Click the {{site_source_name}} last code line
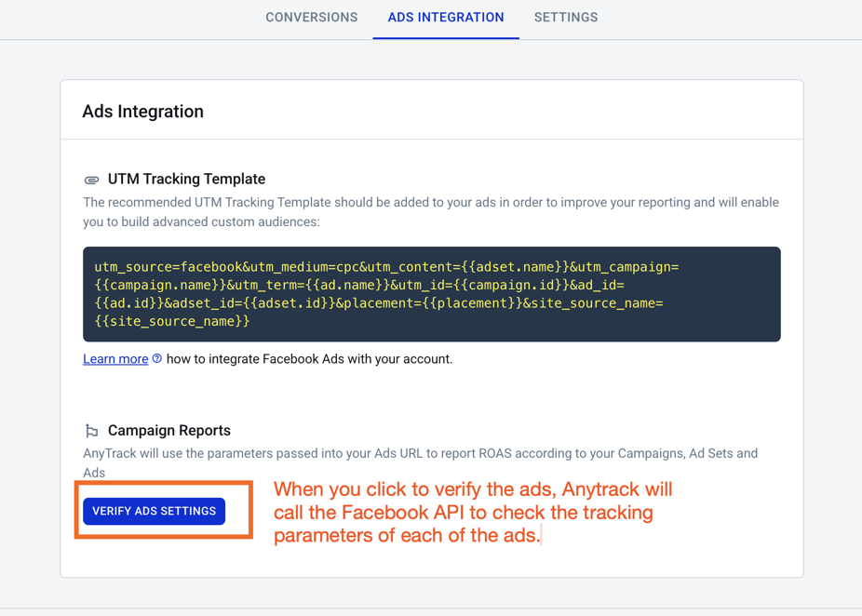Image resolution: width=862 pixels, height=616 pixels. (172, 321)
